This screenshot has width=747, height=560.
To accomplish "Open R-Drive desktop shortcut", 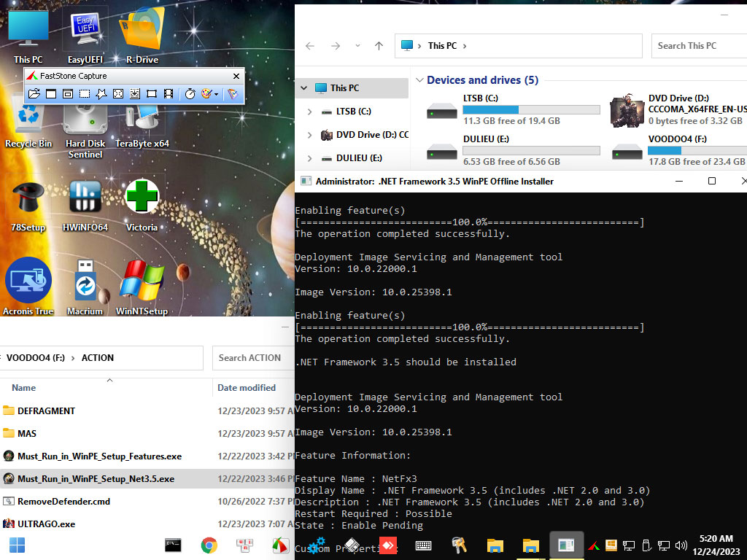I will click(142, 37).
